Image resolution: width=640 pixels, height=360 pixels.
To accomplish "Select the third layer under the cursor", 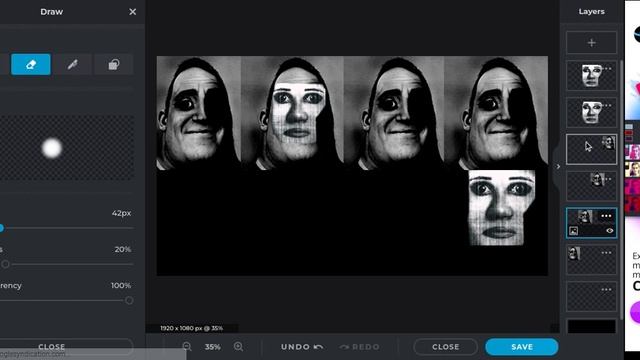I will point(591,150).
